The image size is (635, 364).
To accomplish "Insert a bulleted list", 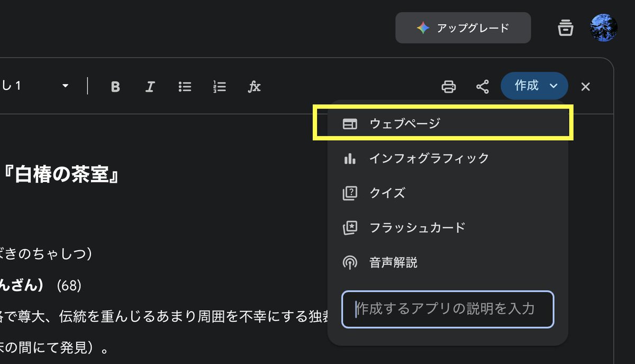I will (x=185, y=87).
